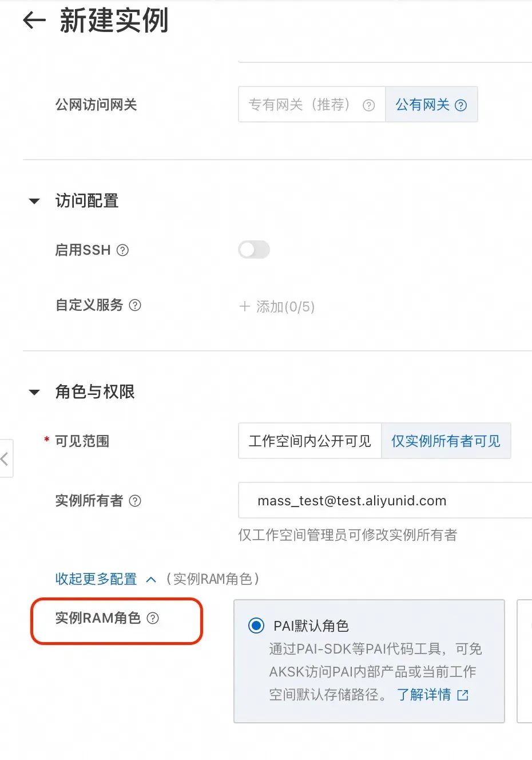Viewport: 532px width, 760px height.
Task: Enable the 启用SSH switch
Action: [254, 250]
